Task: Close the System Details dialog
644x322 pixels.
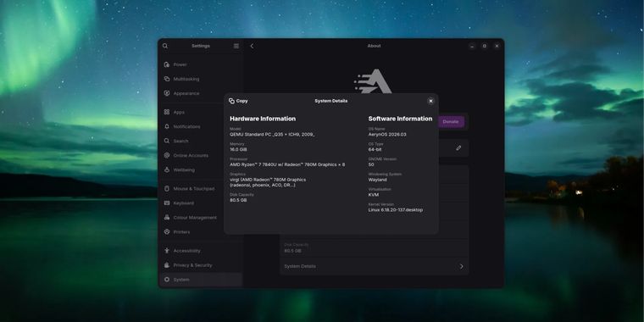Action: coord(430,101)
